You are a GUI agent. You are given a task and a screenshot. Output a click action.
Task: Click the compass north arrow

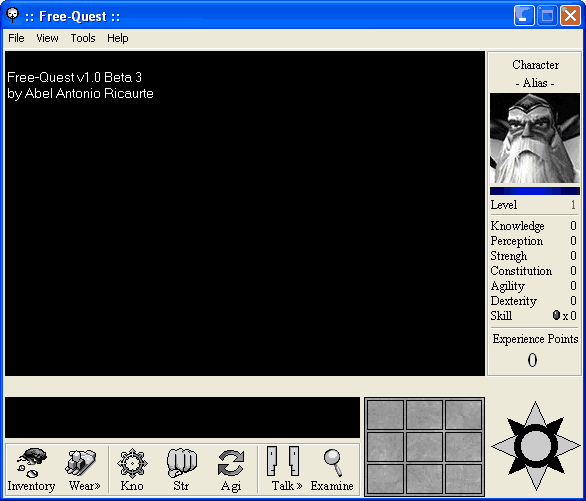point(535,413)
